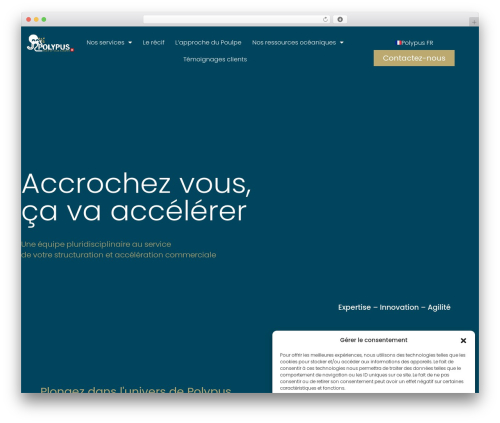Click the Contactez-nous button
The width and height of the screenshot is (500, 423).
pos(414,58)
